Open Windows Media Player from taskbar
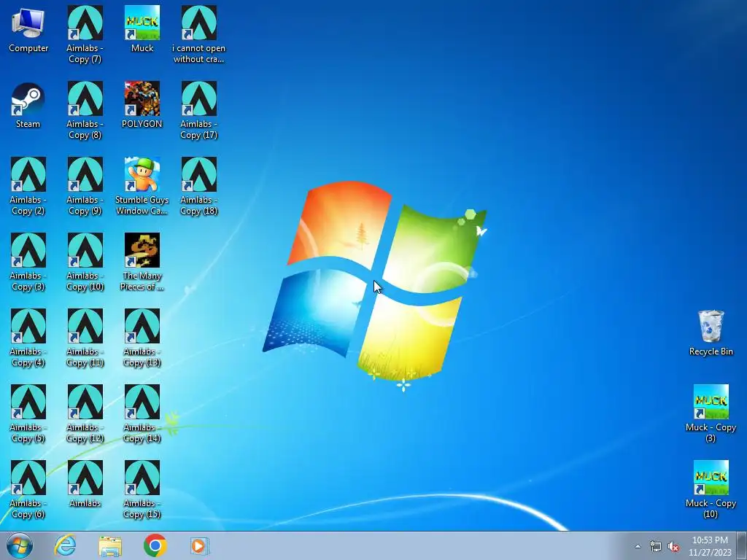 coord(199,545)
